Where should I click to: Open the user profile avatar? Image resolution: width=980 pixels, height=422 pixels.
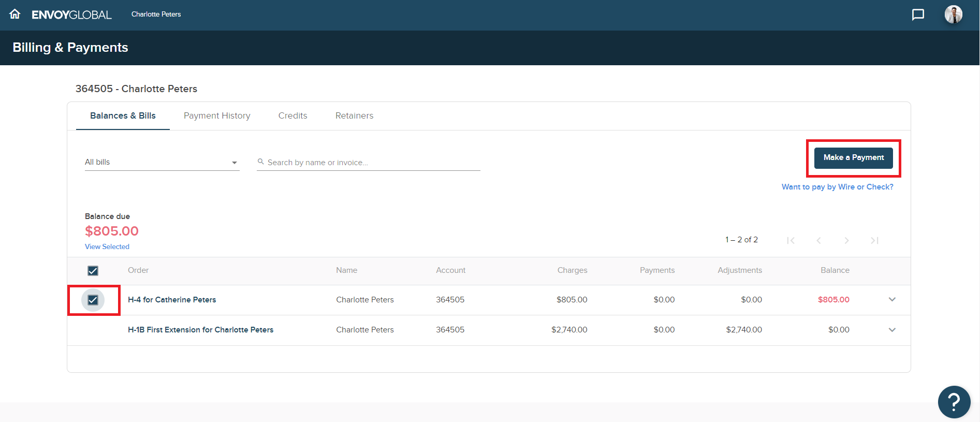pos(953,14)
